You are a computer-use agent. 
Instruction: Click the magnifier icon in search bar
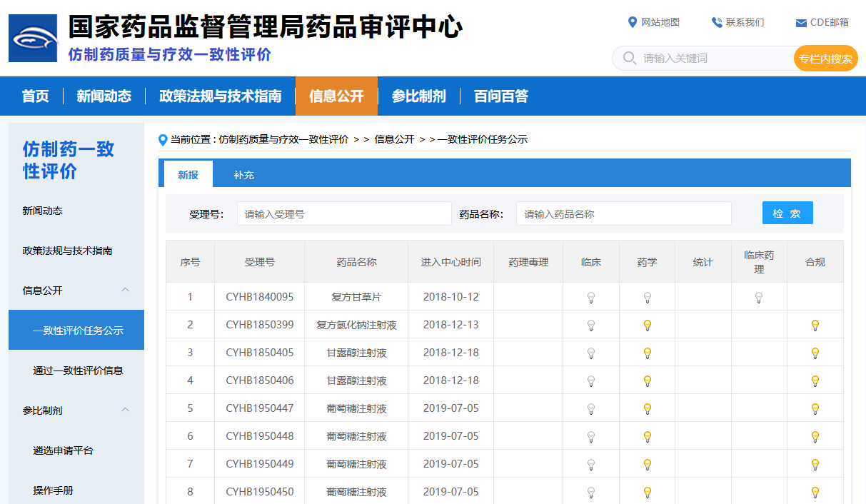tap(629, 58)
